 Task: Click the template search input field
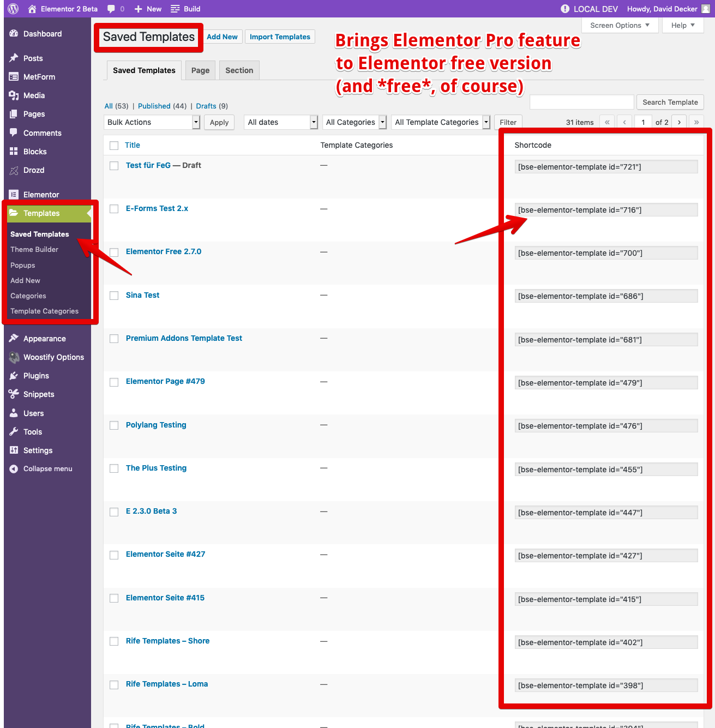pos(581,102)
